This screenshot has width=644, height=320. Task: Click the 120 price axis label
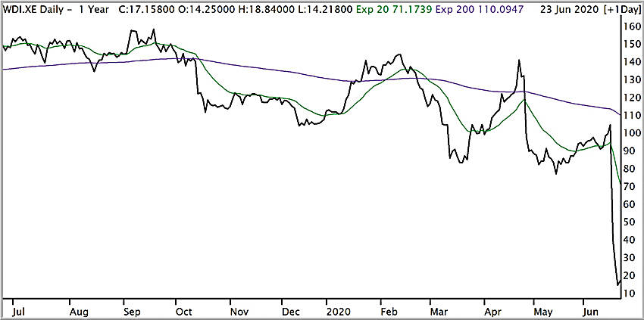tap(632, 98)
